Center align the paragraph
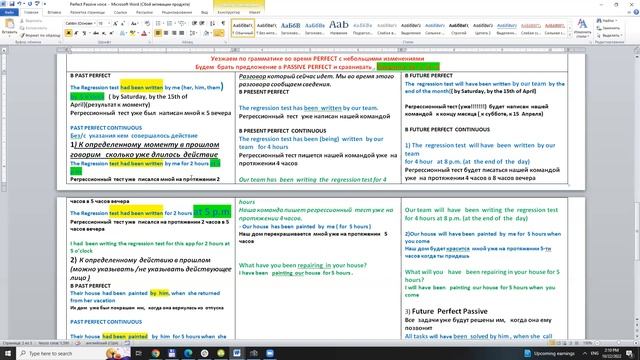This screenshot has height=360, width=640. (166, 33)
